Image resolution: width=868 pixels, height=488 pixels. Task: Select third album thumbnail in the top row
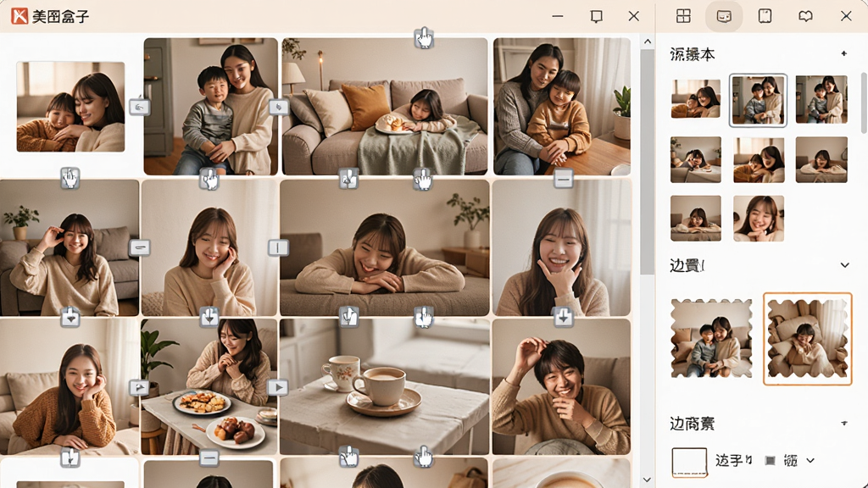pos(821,100)
